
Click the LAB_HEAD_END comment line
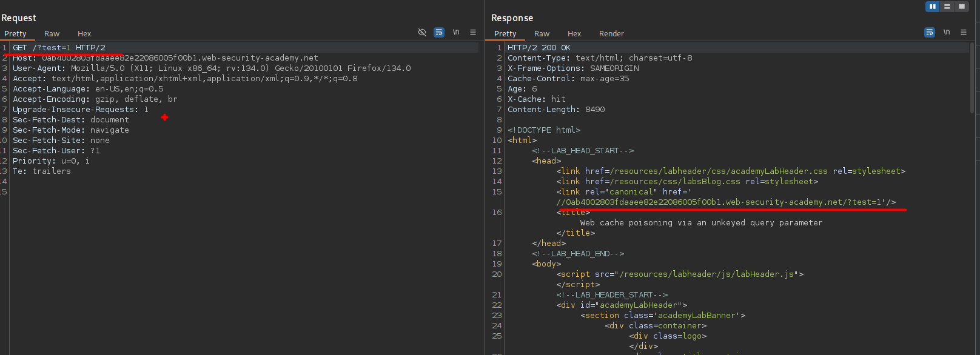(x=578, y=254)
